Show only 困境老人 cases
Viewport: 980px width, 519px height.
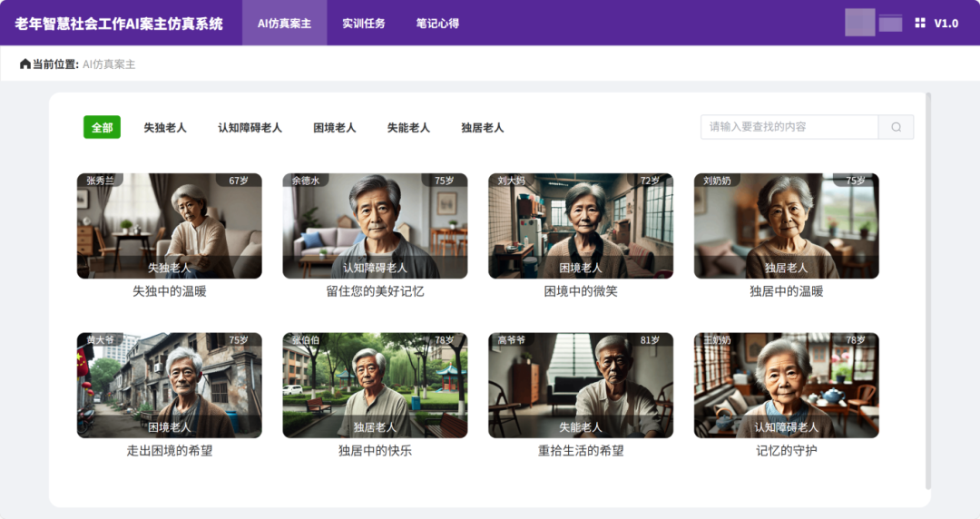[x=335, y=128]
